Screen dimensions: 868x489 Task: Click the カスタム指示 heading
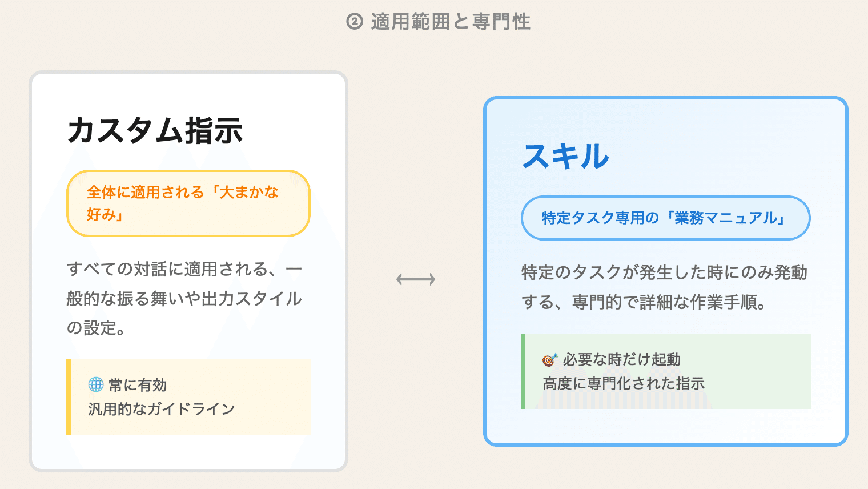(x=155, y=130)
